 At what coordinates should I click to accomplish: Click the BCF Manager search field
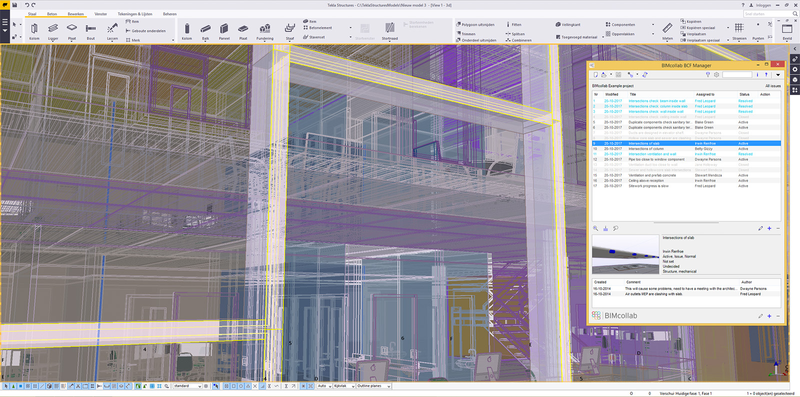point(737,75)
